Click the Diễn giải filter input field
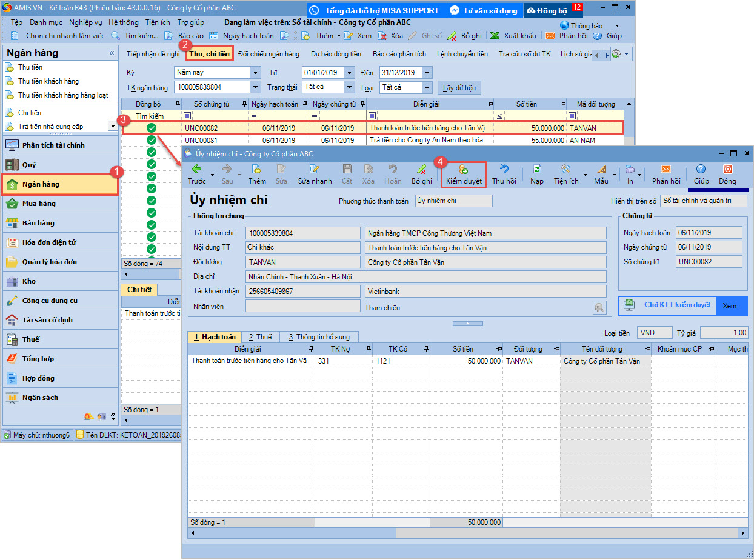754x560 pixels. 433,116
